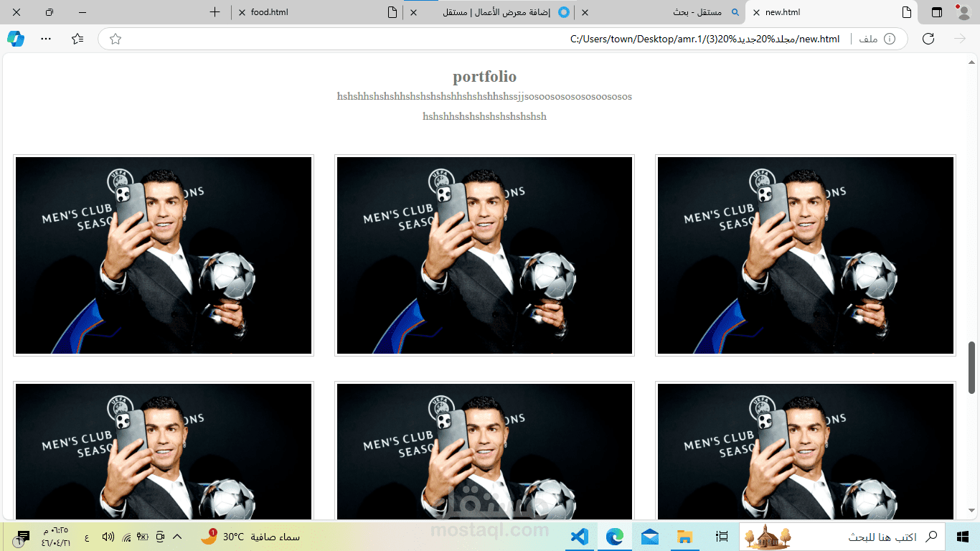The height and width of the screenshot is (551, 980).
Task: Close the مستقل - بحث tab
Action: tap(585, 12)
